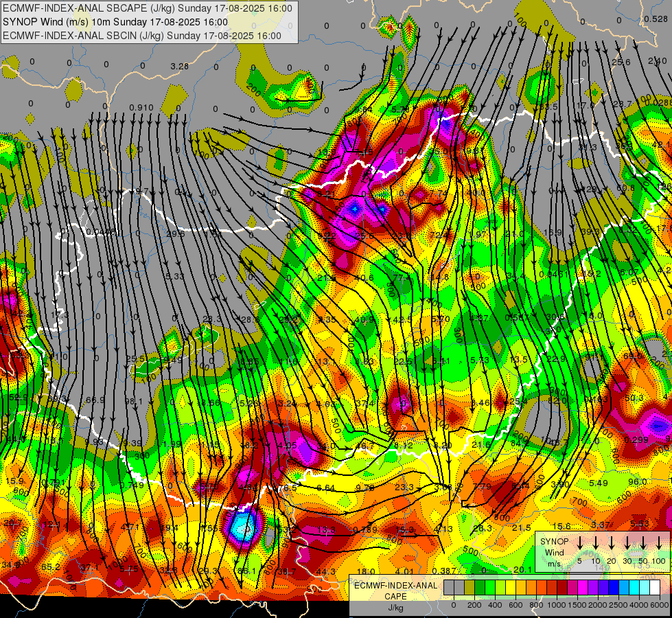
Task: Click the map value 18.0
Action: click(x=366, y=571)
